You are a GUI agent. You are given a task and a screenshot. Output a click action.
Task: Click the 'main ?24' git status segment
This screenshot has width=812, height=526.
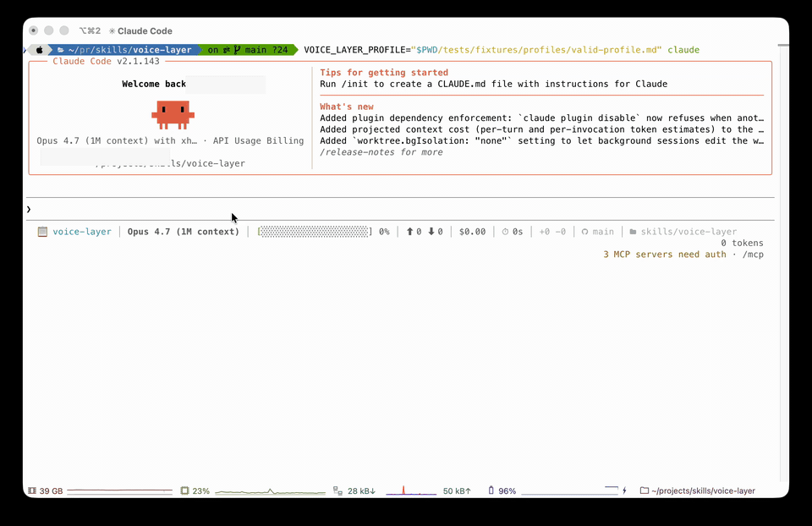point(266,50)
